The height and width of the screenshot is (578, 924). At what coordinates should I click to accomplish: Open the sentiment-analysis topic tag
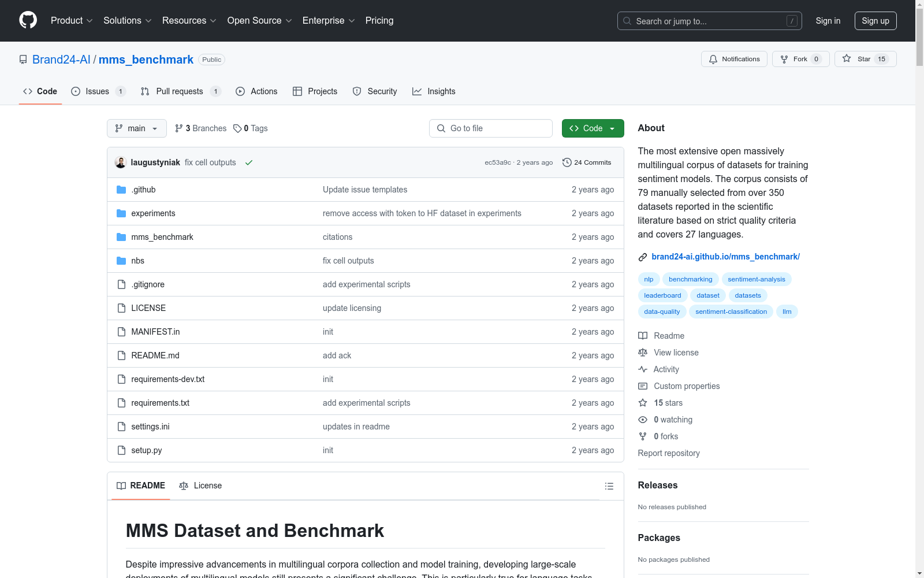[x=757, y=279]
